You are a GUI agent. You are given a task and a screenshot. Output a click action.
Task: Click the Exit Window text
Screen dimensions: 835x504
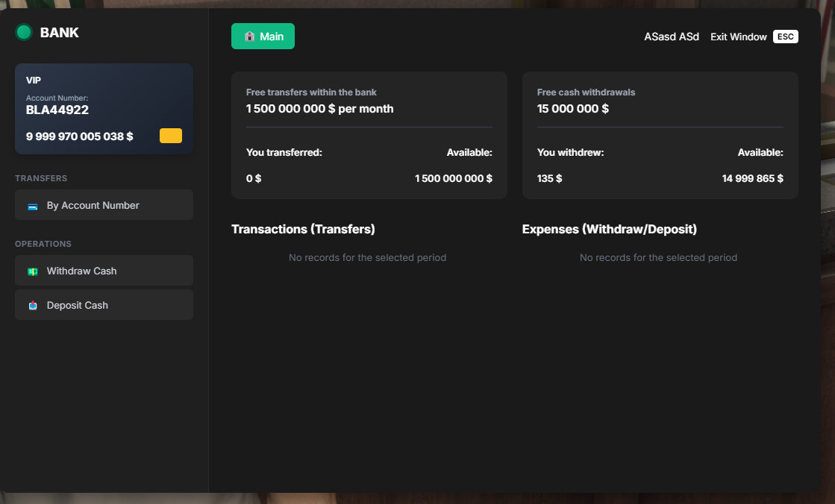pos(738,37)
